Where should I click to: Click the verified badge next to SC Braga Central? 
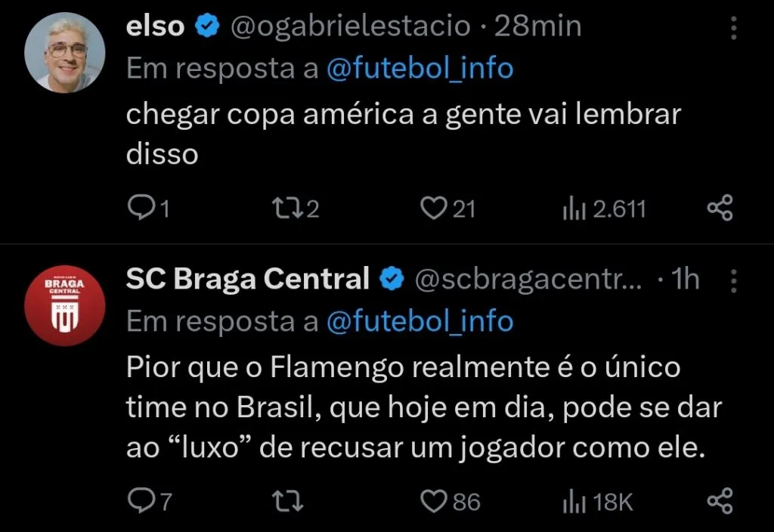[x=391, y=278]
